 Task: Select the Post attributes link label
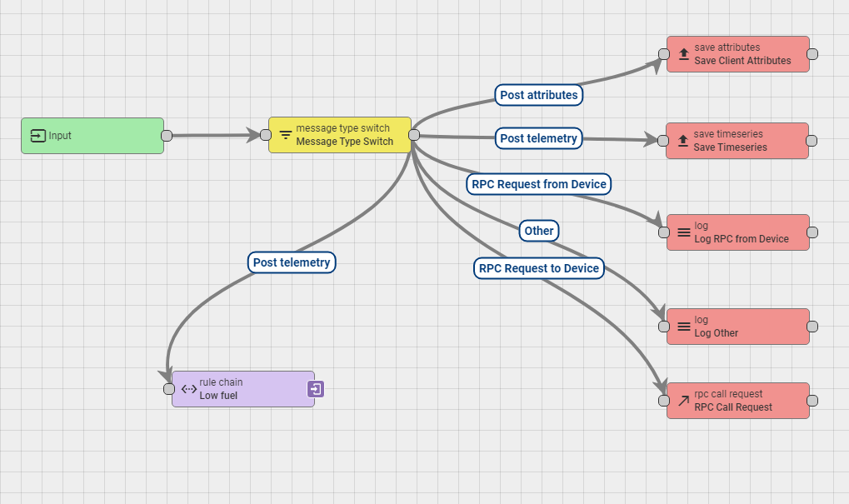coord(538,95)
